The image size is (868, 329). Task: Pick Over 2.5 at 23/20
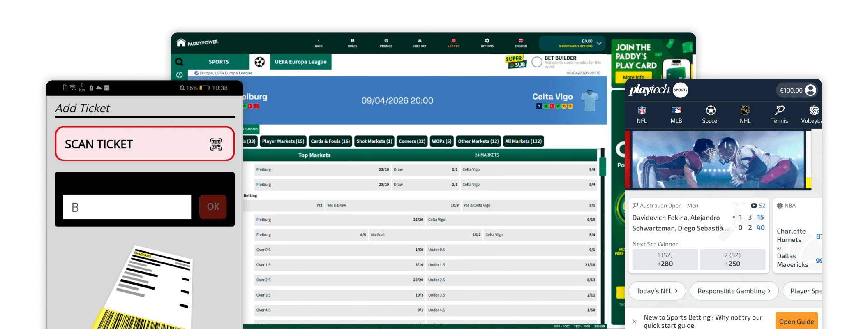[x=339, y=280]
